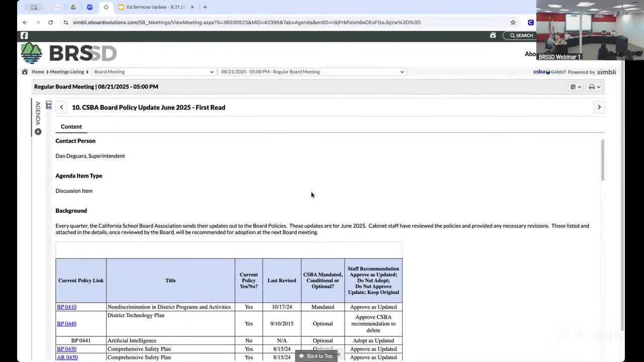
Task: Click the BRSSD Webinar 1 video thumbnail
Action: [x=590, y=30]
